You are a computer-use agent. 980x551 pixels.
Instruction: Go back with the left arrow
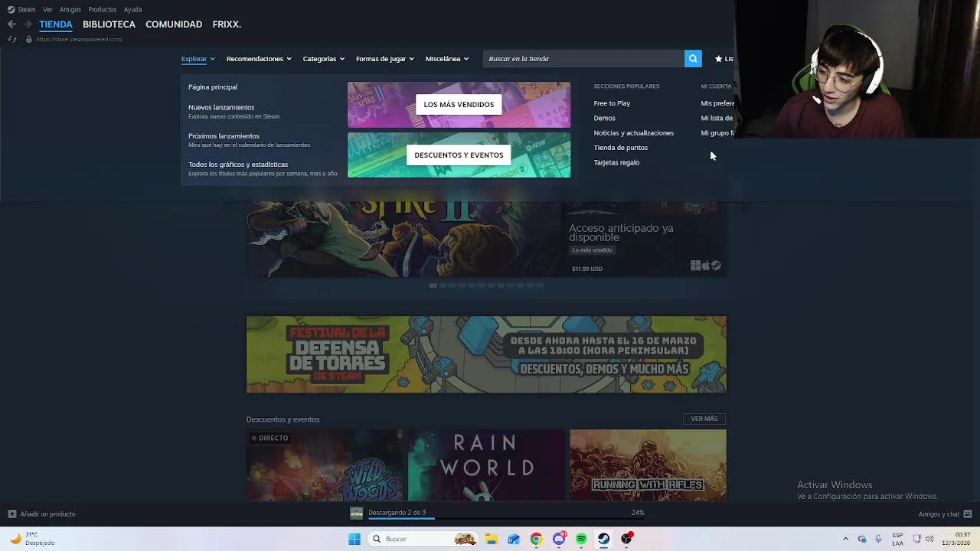11,24
